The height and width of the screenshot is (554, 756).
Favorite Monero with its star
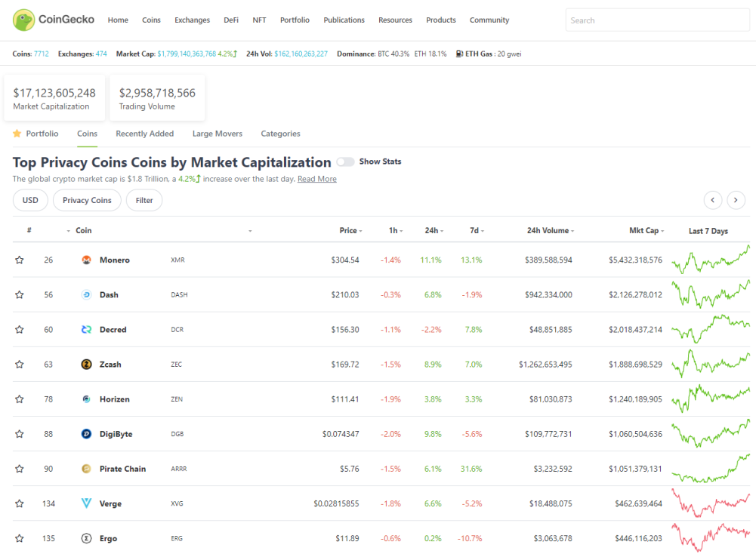[x=20, y=260]
